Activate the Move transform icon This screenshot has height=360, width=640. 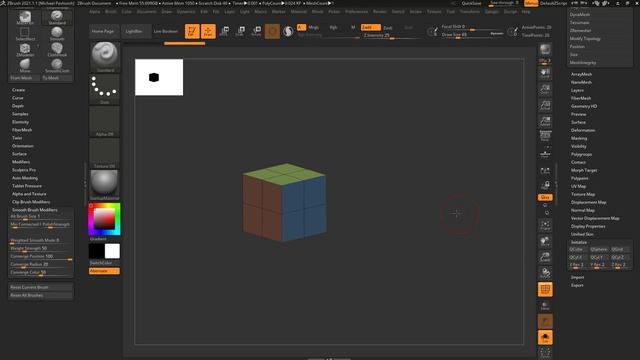point(224,31)
